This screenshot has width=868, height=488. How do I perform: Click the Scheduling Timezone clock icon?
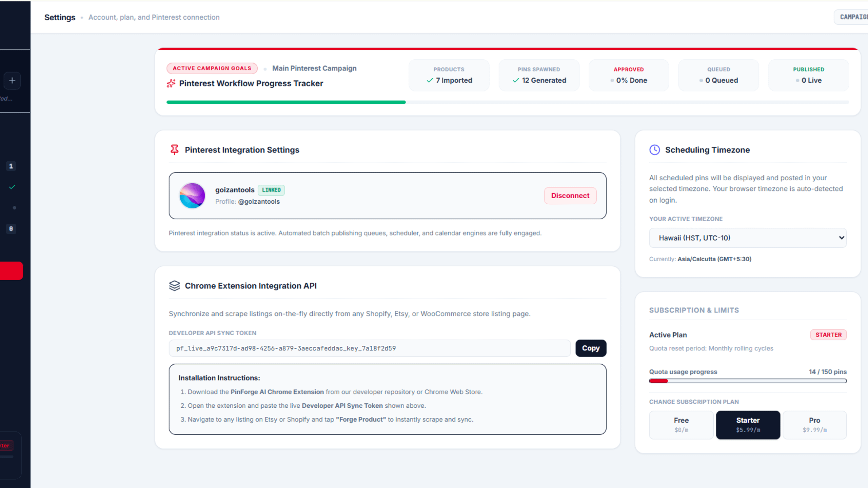654,150
